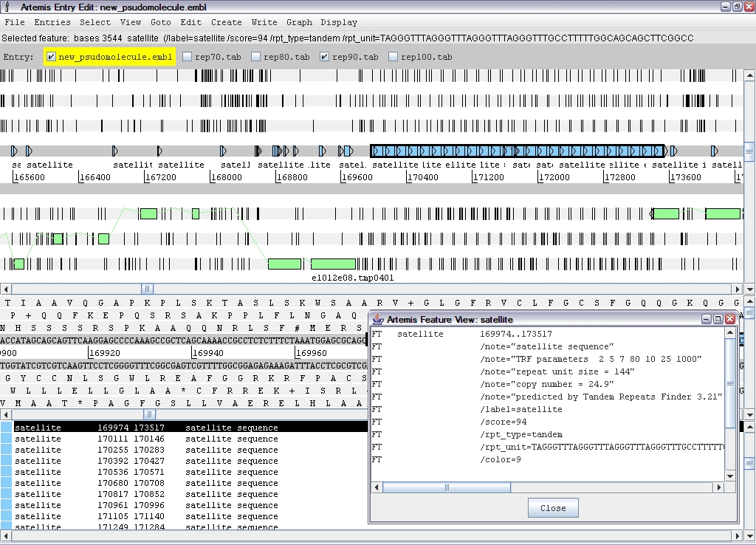The height and width of the screenshot is (545, 756).
Task: Click the 169974..173517 location text
Action: (x=516, y=334)
